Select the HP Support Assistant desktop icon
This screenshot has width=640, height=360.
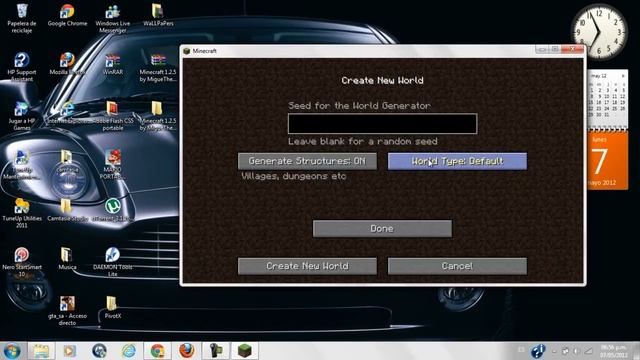(x=22, y=67)
